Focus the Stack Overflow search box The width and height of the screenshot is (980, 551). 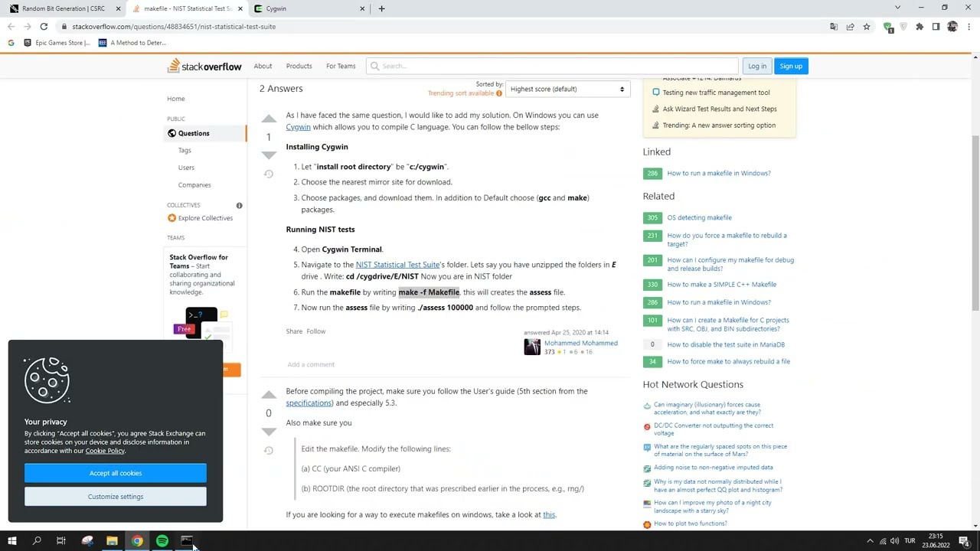[552, 66]
